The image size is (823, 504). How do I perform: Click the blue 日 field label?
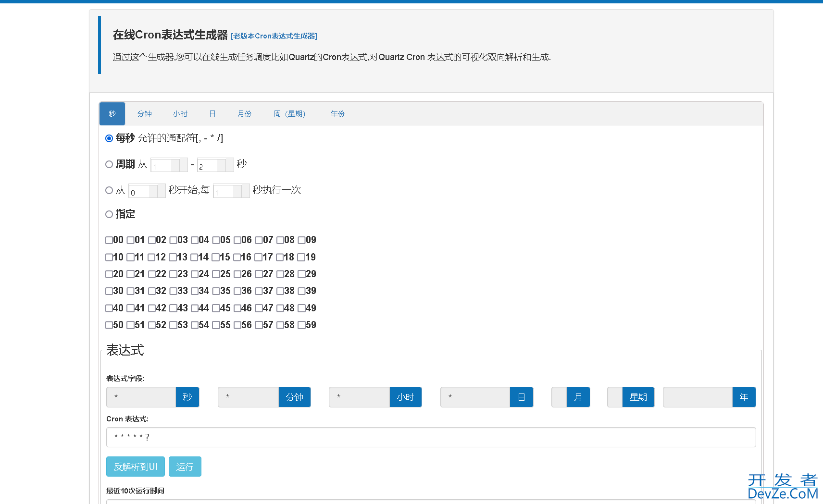[x=522, y=397]
